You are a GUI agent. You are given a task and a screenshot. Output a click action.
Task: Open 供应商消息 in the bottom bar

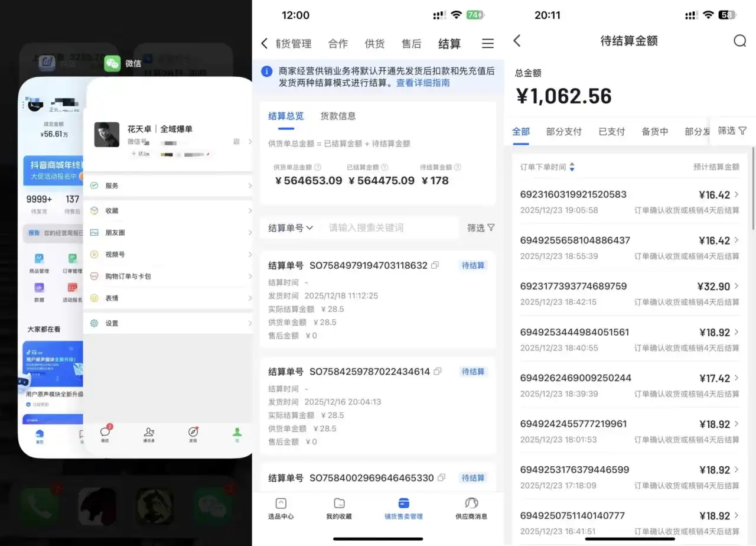click(471, 508)
